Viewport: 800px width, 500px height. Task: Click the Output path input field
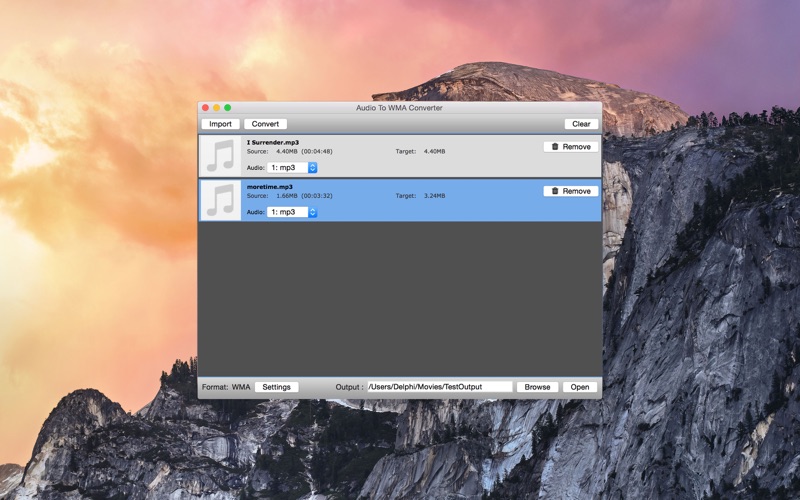[x=440, y=387]
